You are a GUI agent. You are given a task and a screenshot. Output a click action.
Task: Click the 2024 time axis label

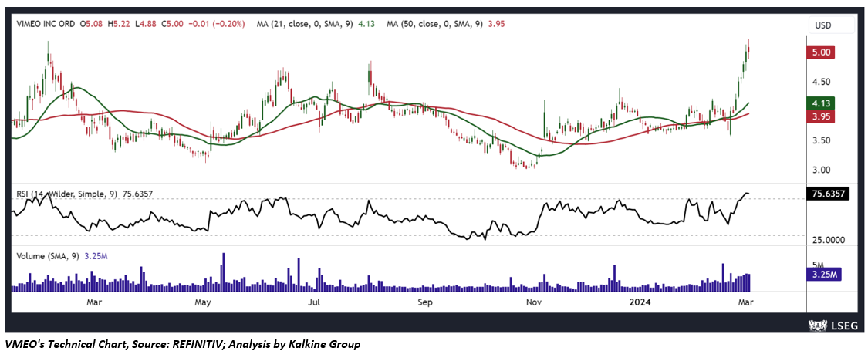pyautogui.click(x=640, y=302)
